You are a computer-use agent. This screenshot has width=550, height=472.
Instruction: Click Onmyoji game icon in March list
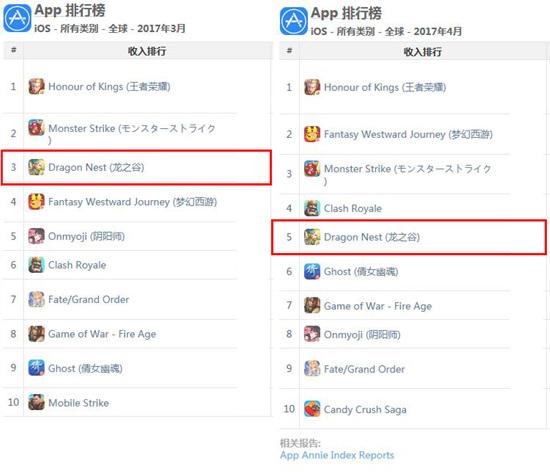(x=36, y=236)
